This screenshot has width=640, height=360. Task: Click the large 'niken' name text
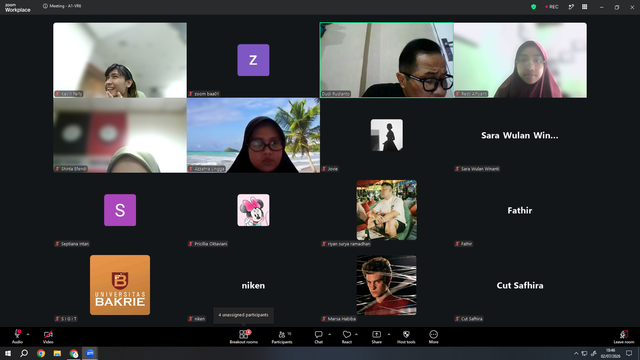[x=253, y=285]
